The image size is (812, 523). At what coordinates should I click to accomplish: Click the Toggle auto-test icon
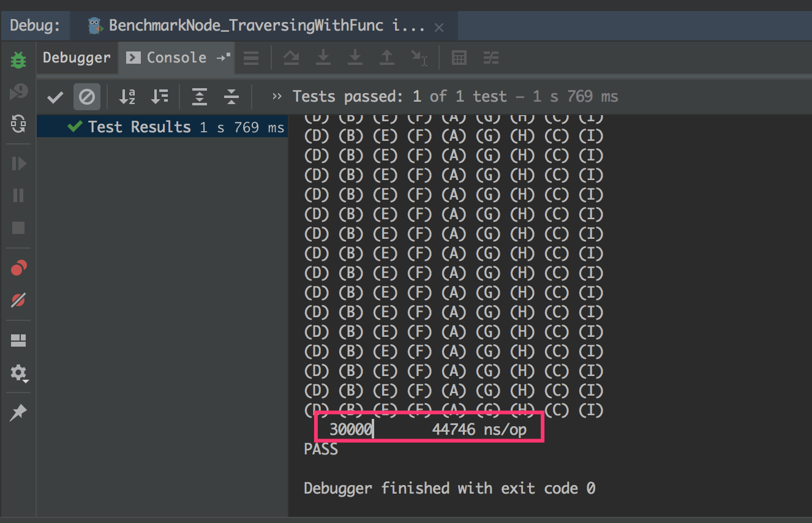click(18, 124)
